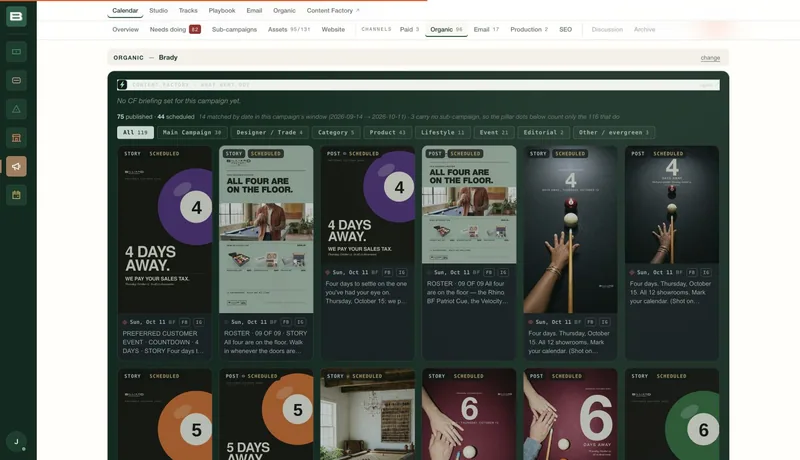Filter by Event 21

pos(493,133)
